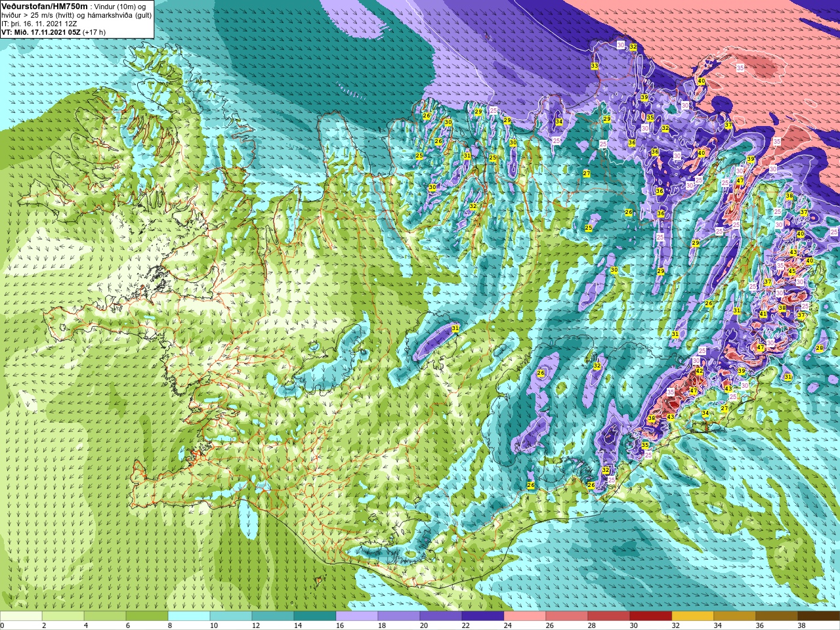Click the 'IT: þri. 16. 11. 2021 12Z' line
The image size is (840, 630).
point(39,24)
